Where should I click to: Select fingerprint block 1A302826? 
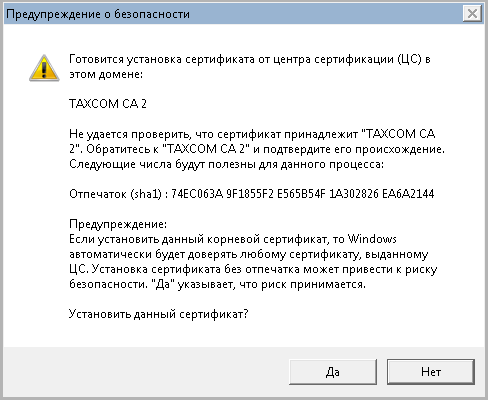pyautogui.click(x=354, y=194)
